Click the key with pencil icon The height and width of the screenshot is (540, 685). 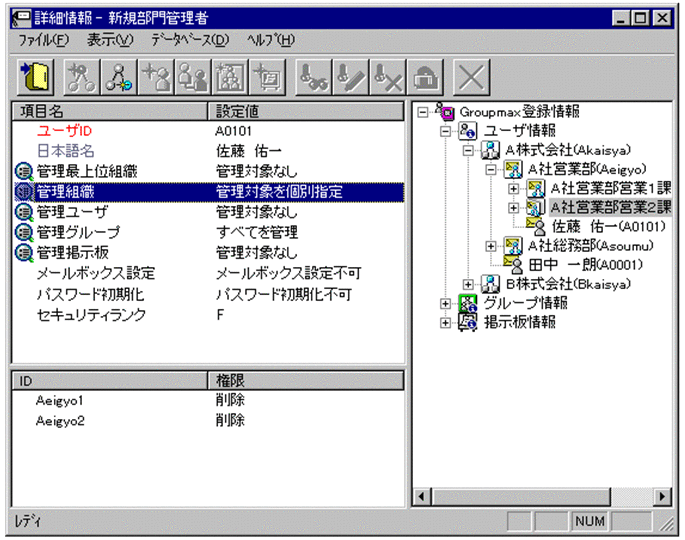click(x=351, y=77)
